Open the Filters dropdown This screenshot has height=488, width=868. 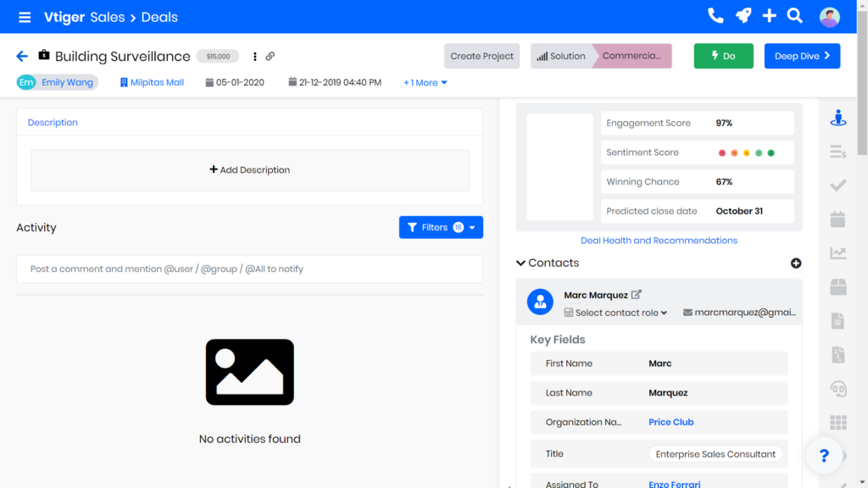point(441,227)
